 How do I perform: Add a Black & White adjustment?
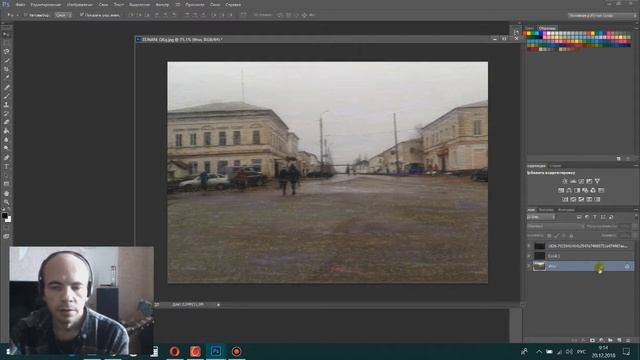point(577,190)
